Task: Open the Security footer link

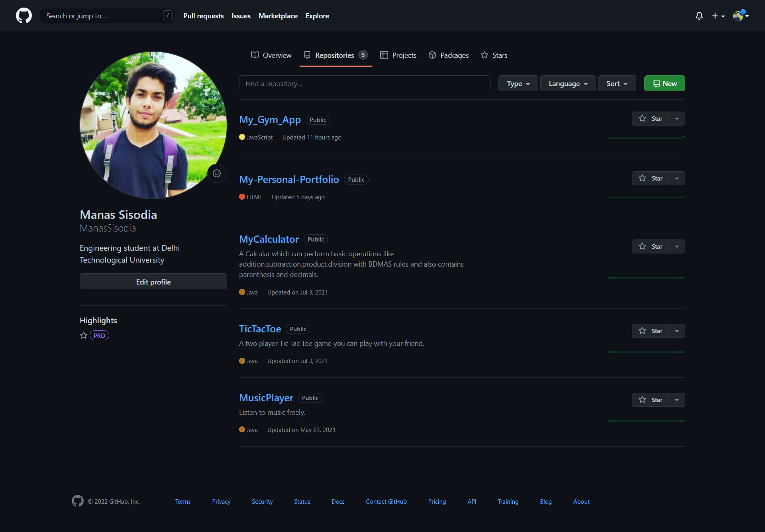Action: (262, 501)
